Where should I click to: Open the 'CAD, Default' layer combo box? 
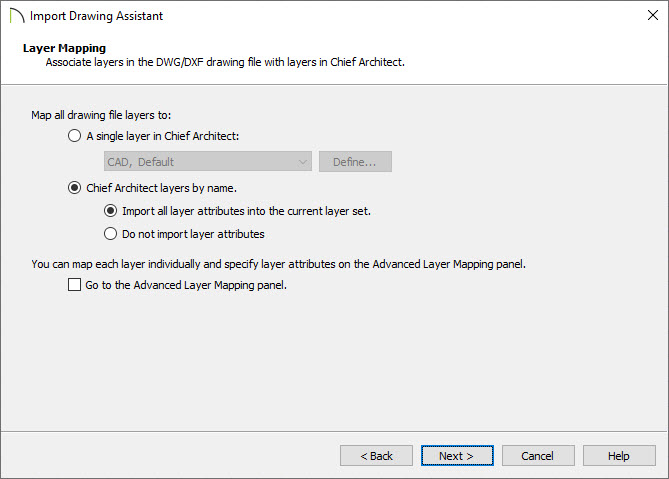click(208, 162)
